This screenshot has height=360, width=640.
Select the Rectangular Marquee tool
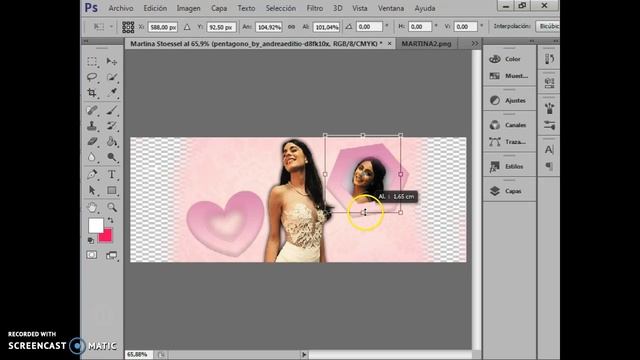click(92, 62)
